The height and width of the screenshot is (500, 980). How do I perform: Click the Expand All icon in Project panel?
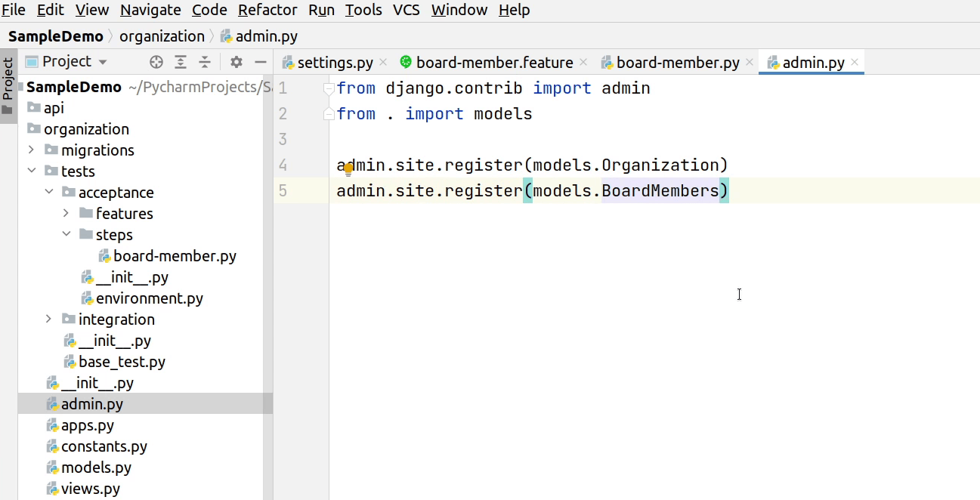[x=181, y=62]
